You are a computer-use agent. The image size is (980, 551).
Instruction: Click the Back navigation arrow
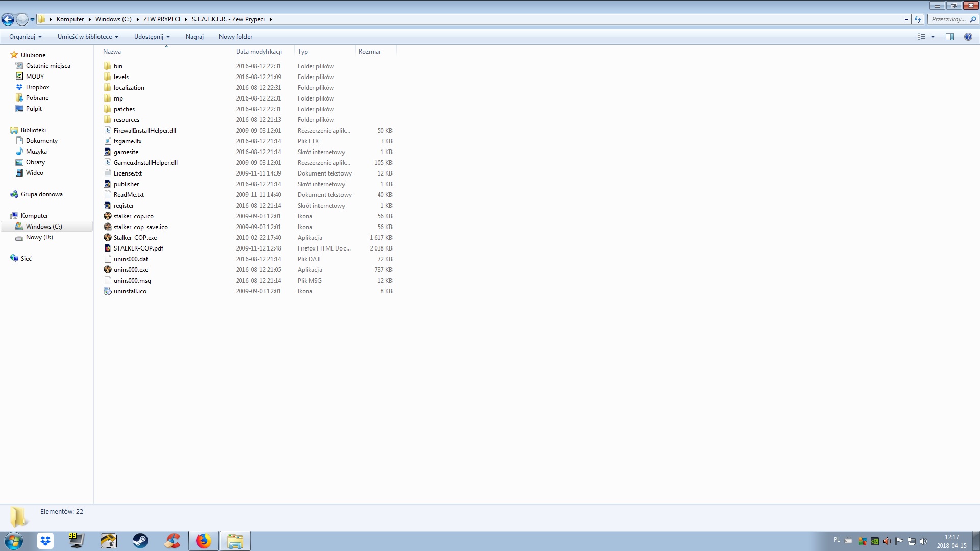[8, 19]
